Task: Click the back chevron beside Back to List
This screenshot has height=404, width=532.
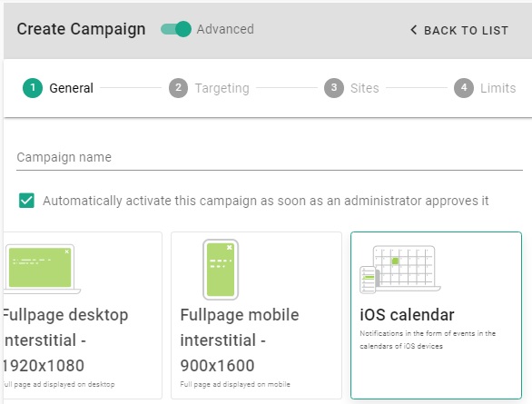Action: (x=413, y=30)
